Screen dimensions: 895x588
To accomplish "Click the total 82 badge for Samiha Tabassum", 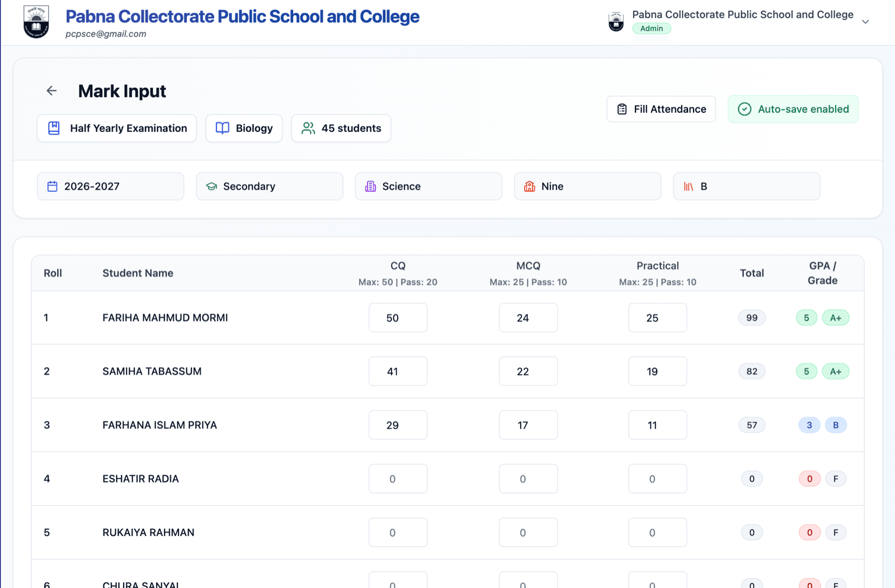I will point(752,371).
